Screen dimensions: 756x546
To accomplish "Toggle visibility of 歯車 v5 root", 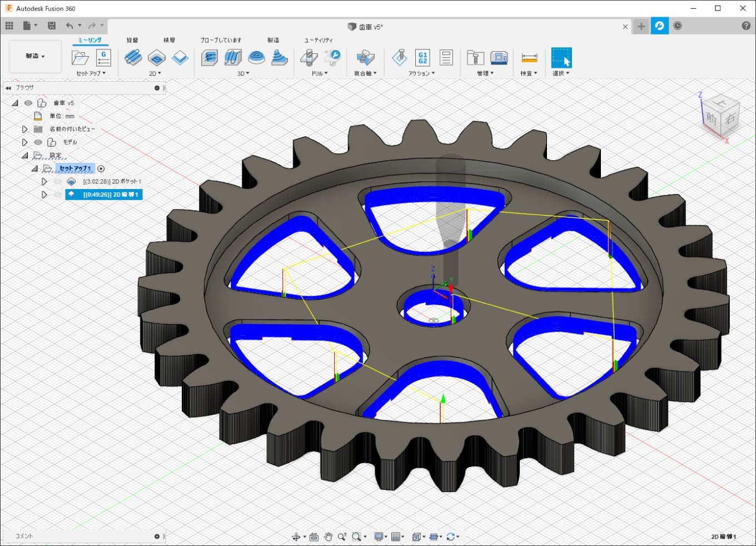I will click(x=28, y=103).
